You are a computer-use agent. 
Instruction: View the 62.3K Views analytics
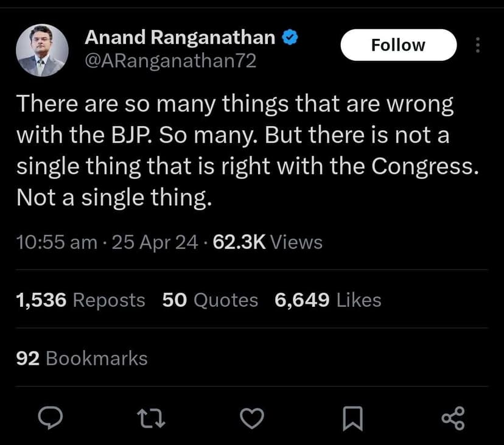tap(267, 242)
